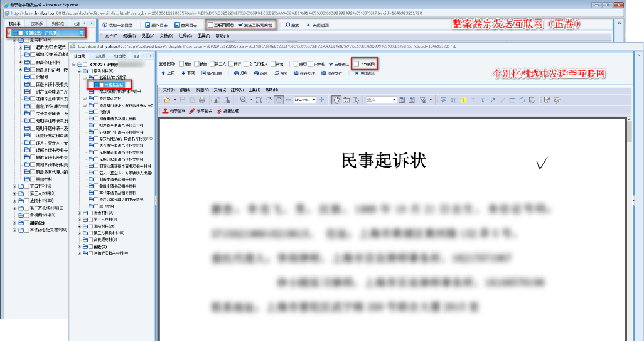This screenshot has height=342, width=644.
Task: Expand 副卷(2) node in back window tree
Action: coord(14,223)
